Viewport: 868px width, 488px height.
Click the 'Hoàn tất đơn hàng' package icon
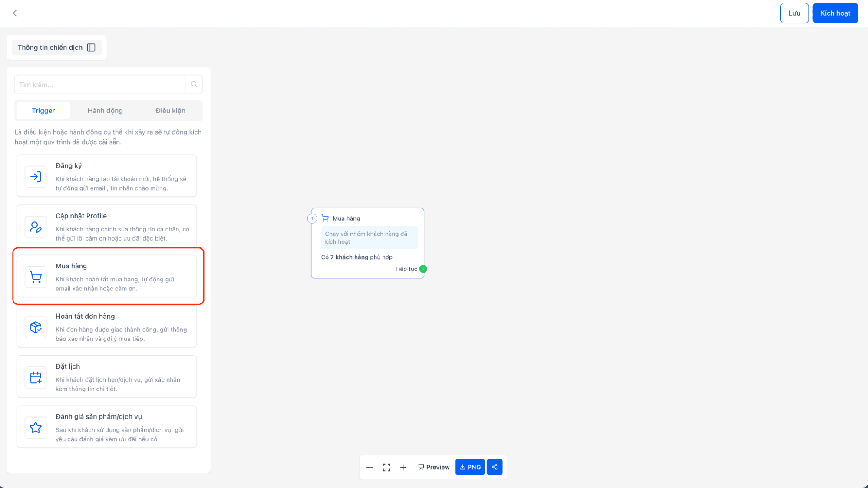tap(36, 327)
